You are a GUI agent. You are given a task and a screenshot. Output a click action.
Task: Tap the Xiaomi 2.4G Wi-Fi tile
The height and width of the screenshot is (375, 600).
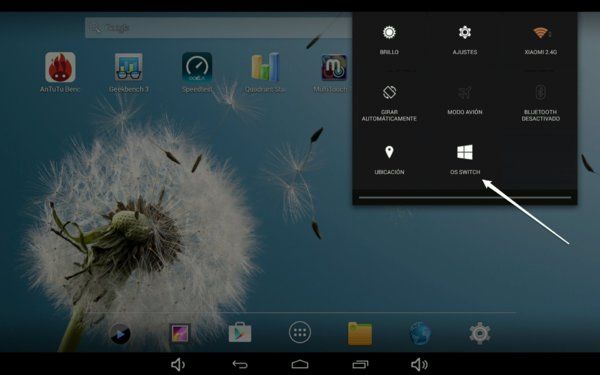(x=540, y=40)
